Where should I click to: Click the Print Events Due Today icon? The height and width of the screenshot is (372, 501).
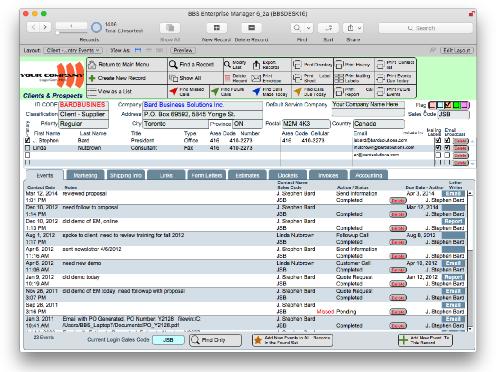[380, 78]
